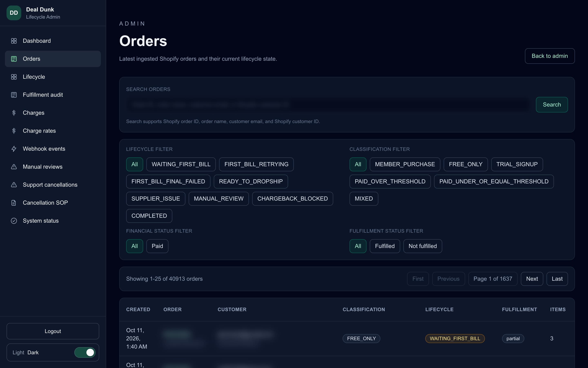
Task: Click the Manual reviews warning icon
Action: point(14,167)
